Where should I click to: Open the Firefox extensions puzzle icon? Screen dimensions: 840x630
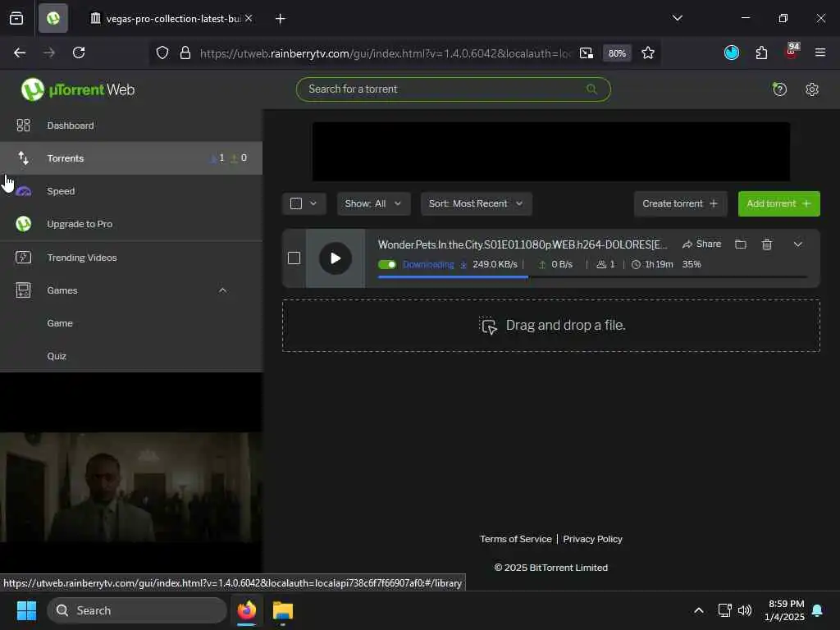[761, 52]
